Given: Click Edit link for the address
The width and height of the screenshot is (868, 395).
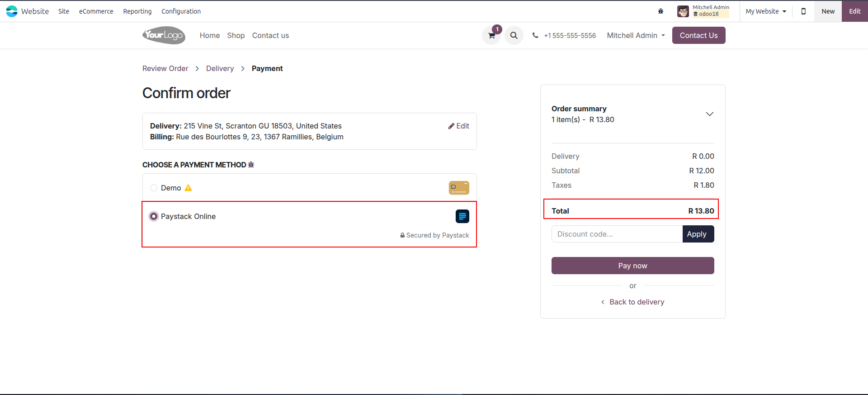Looking at the screenshot, I should (459, 126).
